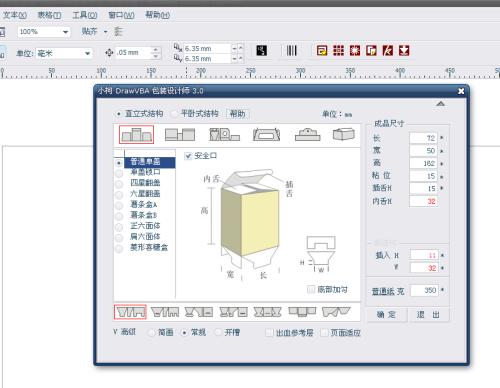This screenshot has height=388, width=500.
Task: Toggle the checkbox under the tab diagram
Action: (311, 289)
